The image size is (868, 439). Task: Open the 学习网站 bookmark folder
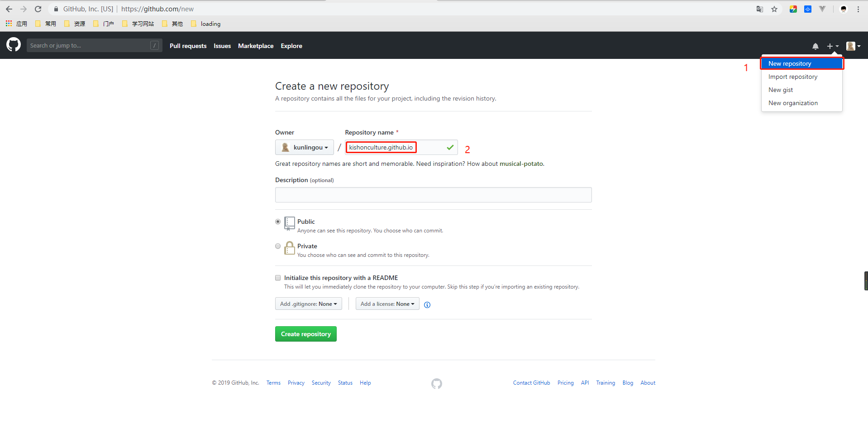[138, 24]
